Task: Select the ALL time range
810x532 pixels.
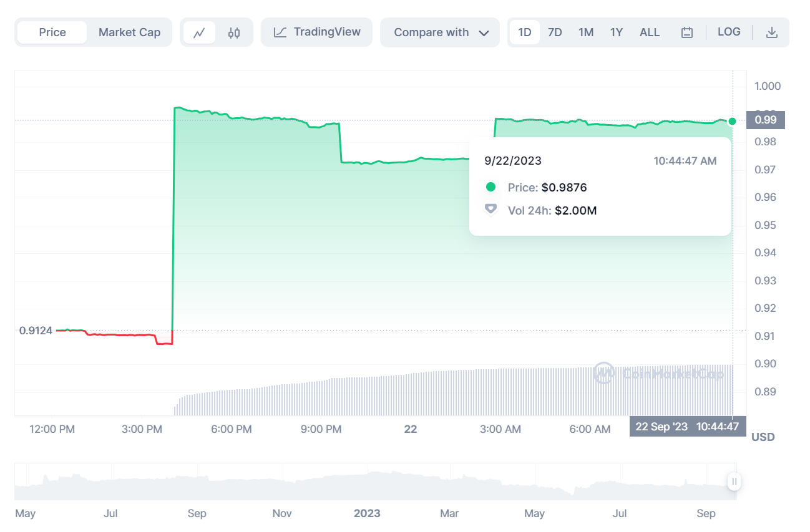Action: click(650, 32)
